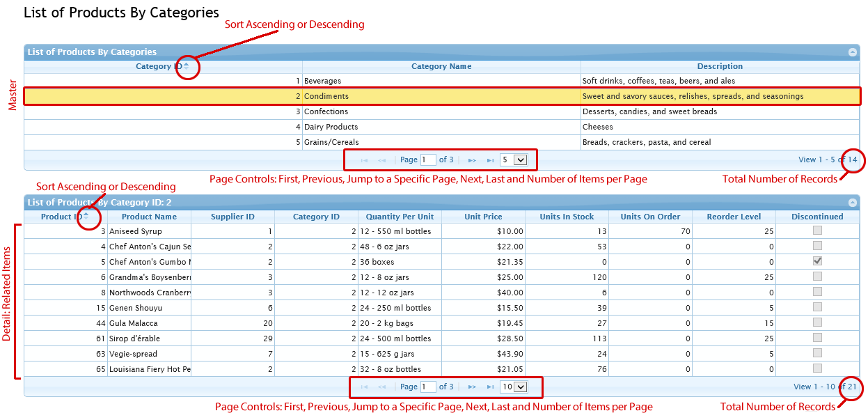Click the Vegie-spread product name
868x420 pixels.
[x=134, y=354]
